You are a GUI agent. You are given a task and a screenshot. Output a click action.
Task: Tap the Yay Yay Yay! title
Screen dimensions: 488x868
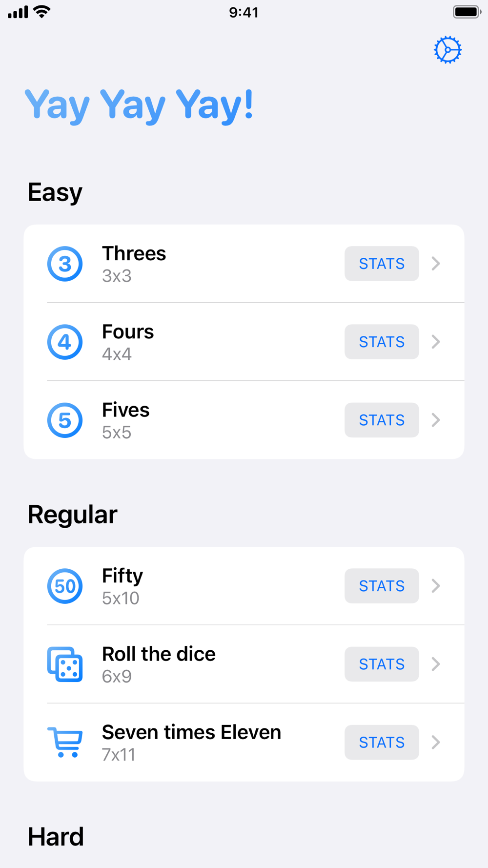tap(139, 104)
